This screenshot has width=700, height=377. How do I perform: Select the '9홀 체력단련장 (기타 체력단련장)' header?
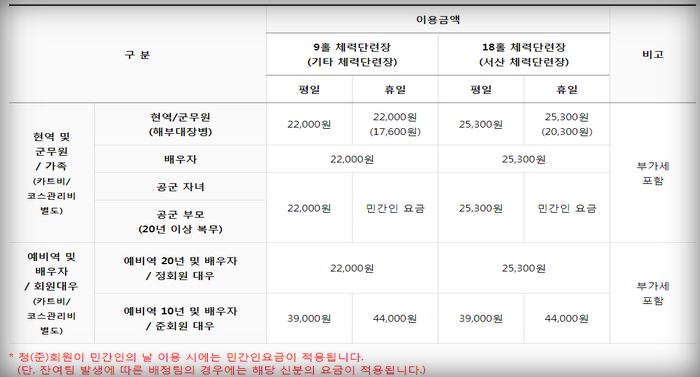point(352,54)
